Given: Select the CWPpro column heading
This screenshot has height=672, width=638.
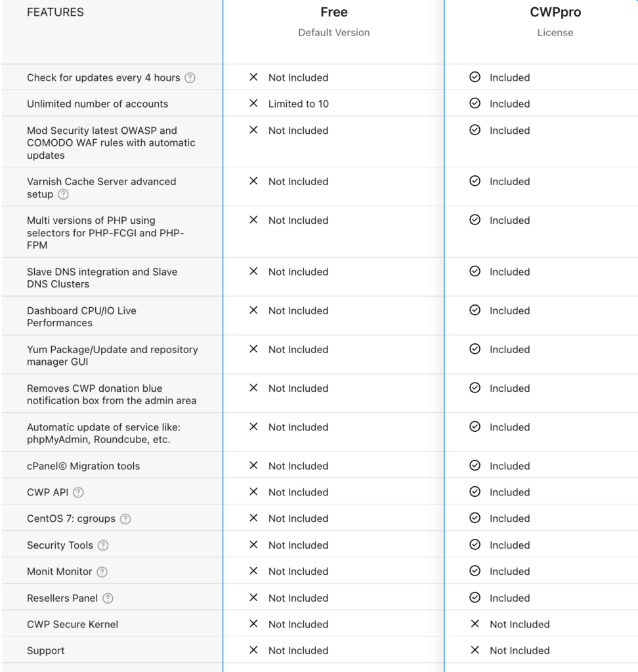Looking at the screenshot, I should (555, 12).
